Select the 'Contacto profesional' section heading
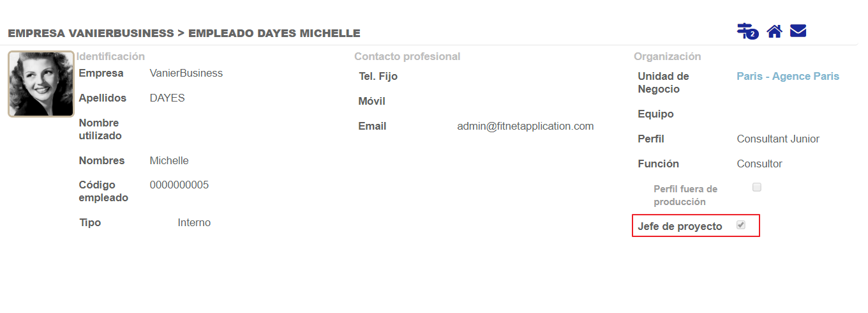This screenshot has height=313, width=868. click(407, 56)
